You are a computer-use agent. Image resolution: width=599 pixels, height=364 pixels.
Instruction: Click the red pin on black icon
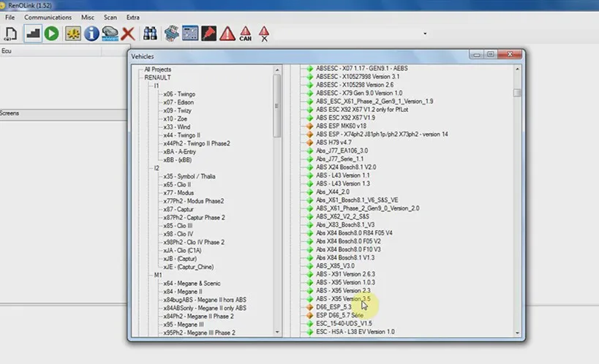pos(208,34)
